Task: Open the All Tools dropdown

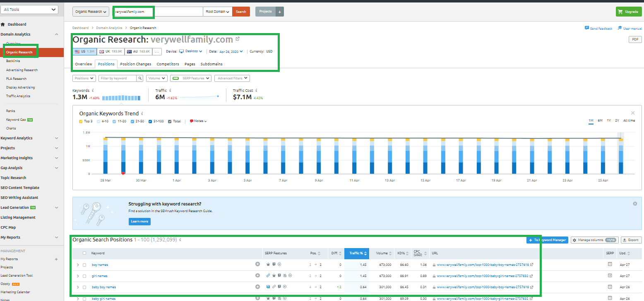Action: pyautogui.click(x=29, y=10)
